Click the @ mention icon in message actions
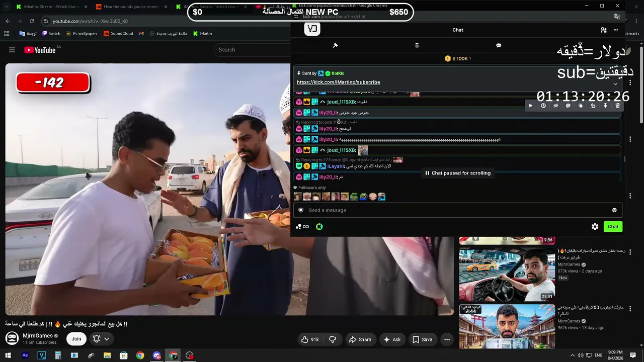The height and width of the screenshot is (362, 644). [568, 106]
